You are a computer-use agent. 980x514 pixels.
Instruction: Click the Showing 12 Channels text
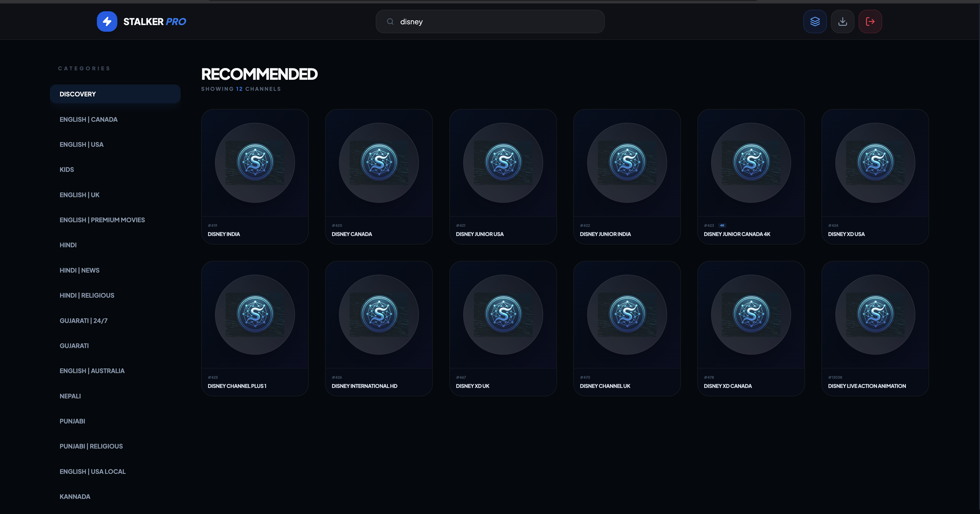pos(241,89)
